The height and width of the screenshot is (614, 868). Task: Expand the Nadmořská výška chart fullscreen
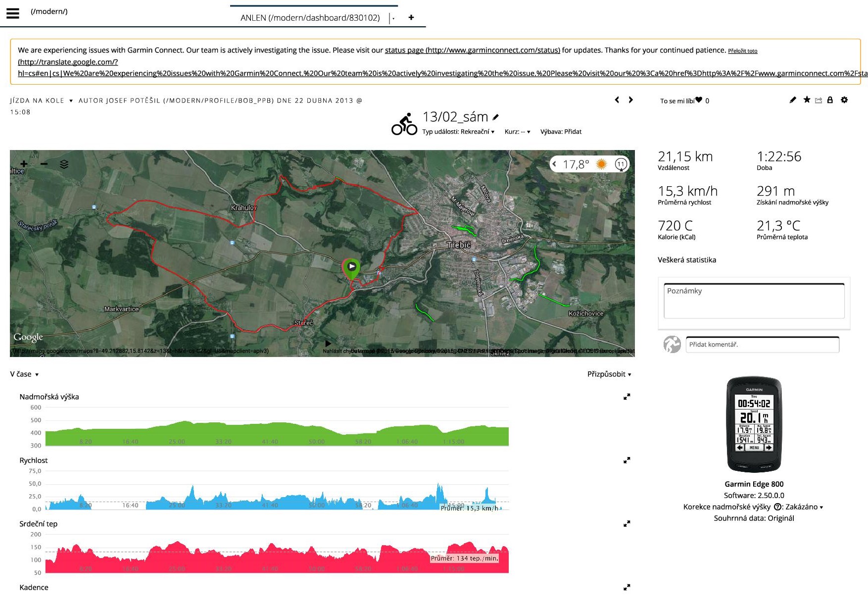[x=627, y=397]
